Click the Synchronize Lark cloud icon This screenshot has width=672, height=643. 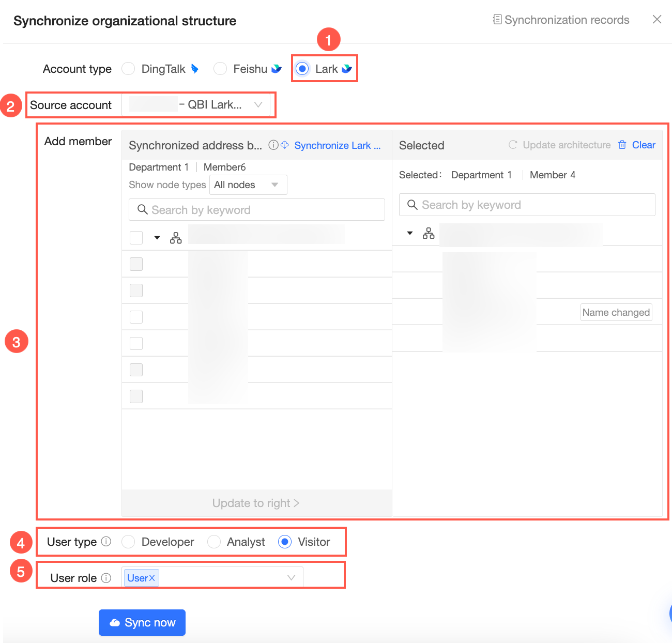click(x=285, y=145)
